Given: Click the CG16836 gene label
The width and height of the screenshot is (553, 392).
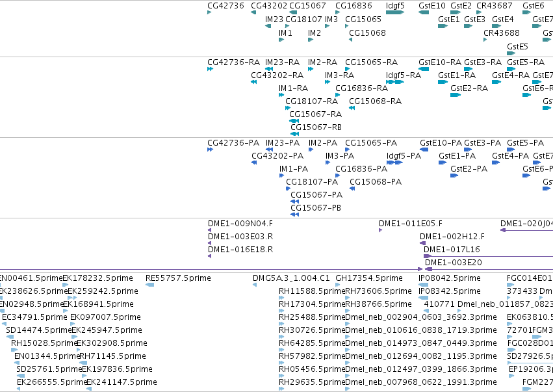Looking at the screenshot, I should click(x=354, y=6).
